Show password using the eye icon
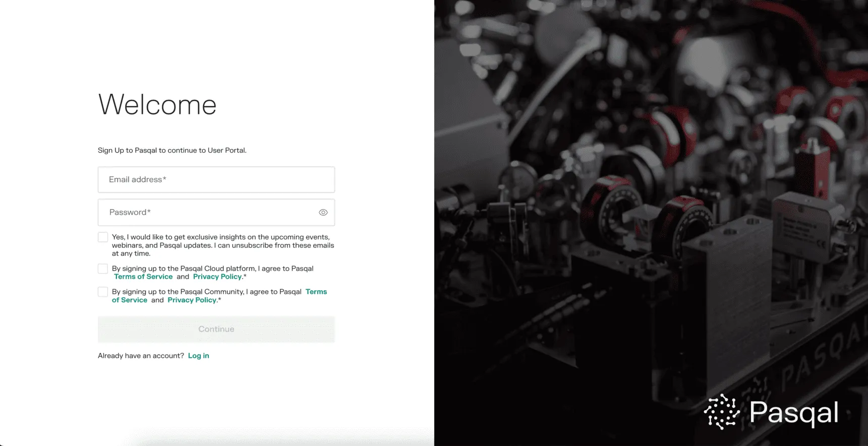 (323, 213)
